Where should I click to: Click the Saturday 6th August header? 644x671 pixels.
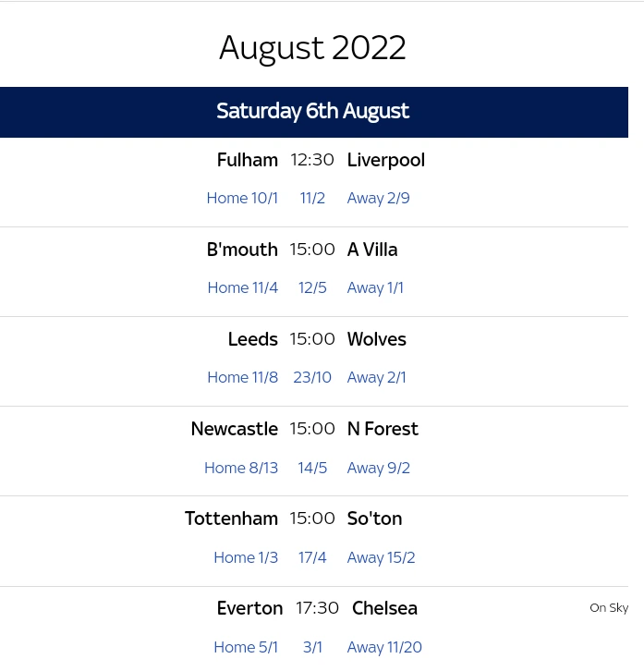point(312,112)
